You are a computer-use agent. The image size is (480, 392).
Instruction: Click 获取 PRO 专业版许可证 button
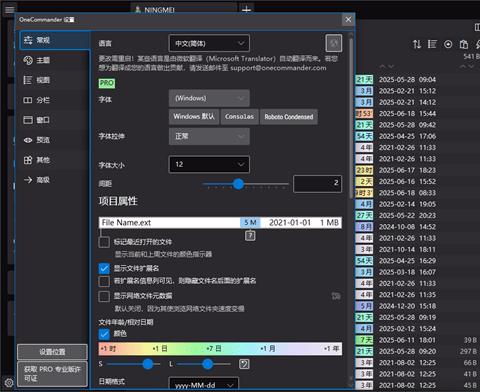point(52,374)
